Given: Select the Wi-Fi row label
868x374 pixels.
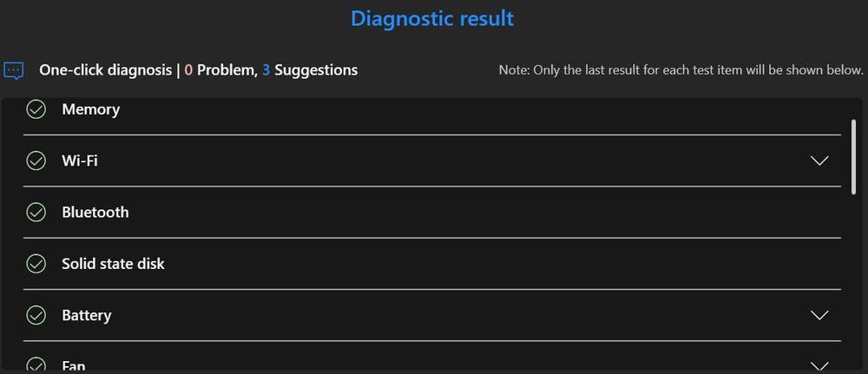Looking at the screenshot, I should (79, 161).
